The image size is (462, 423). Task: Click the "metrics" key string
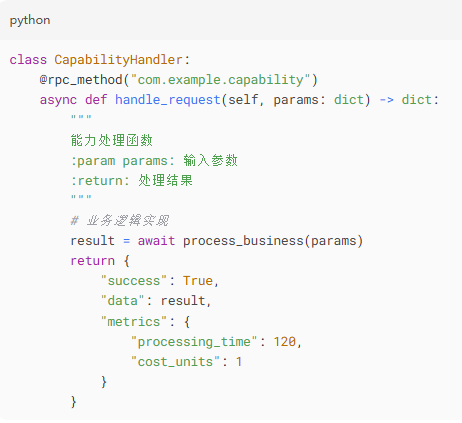point(134,321)
